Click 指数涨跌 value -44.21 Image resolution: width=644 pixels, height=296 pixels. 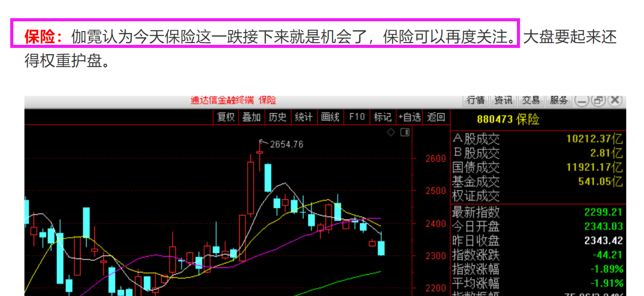point(608,255)
